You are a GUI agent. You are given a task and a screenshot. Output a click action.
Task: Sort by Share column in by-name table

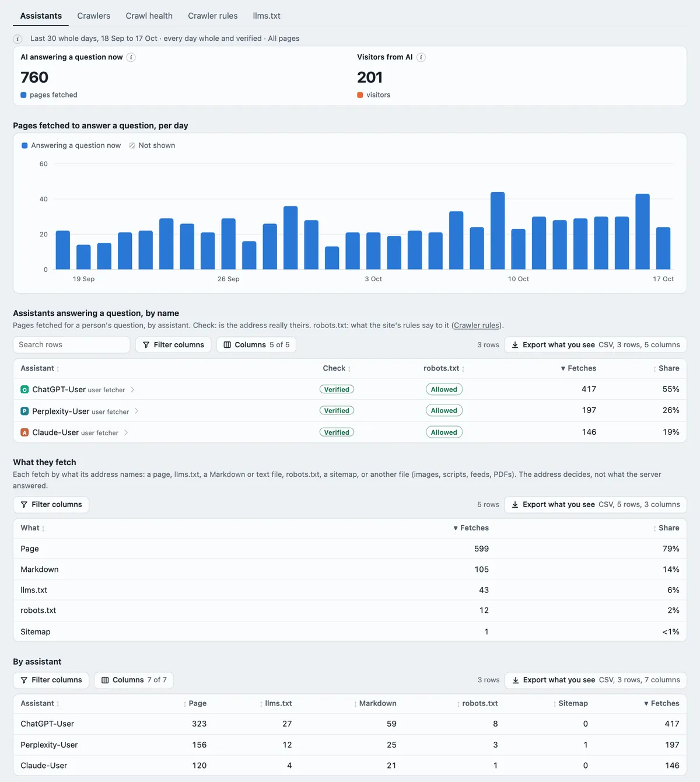click(x=666, y=368)
